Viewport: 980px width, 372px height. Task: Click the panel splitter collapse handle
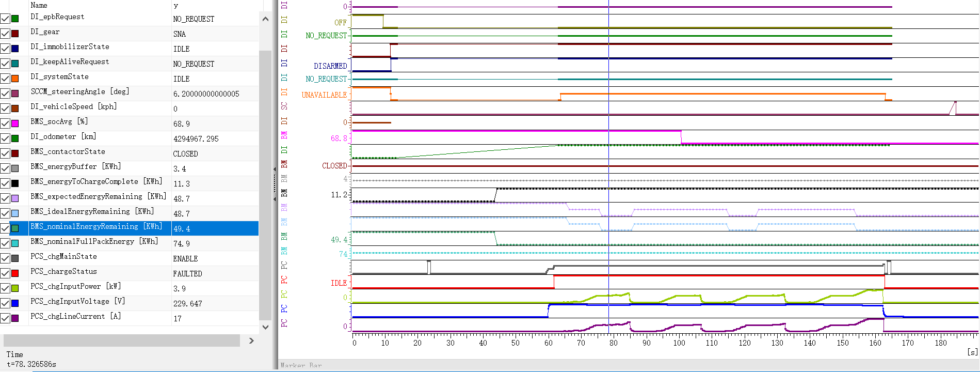275,184
